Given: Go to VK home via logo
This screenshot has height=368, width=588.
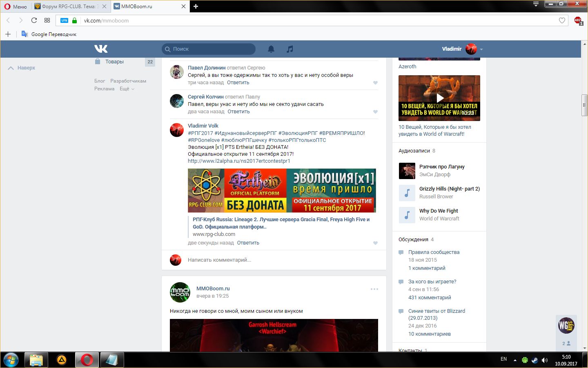Looking at the screenshot, I should (101, 49).
